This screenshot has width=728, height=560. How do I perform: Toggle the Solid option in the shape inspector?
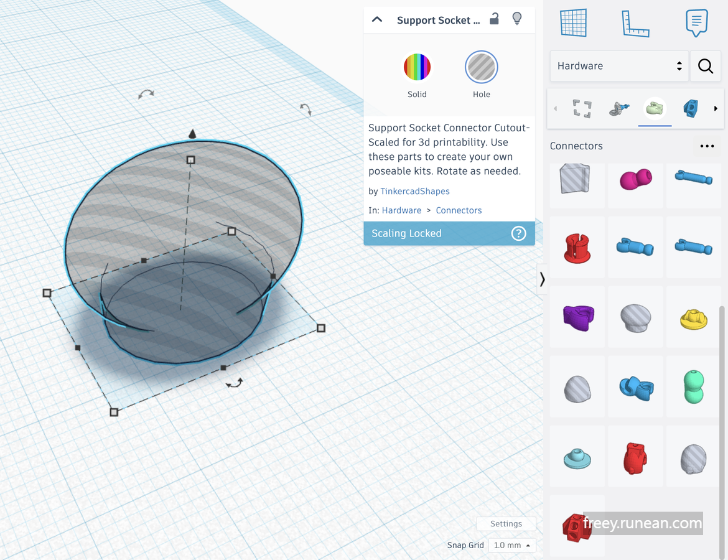(417, 67)
